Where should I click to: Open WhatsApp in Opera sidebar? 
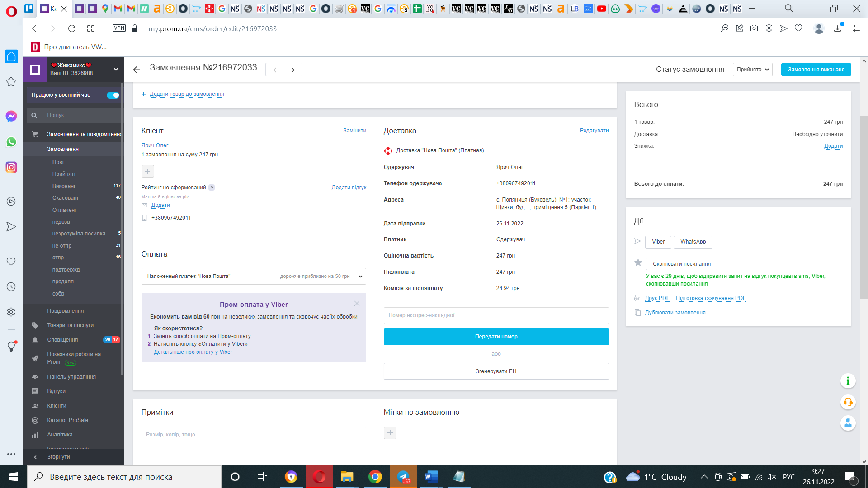pyautogui.click(x=11, y=142)
